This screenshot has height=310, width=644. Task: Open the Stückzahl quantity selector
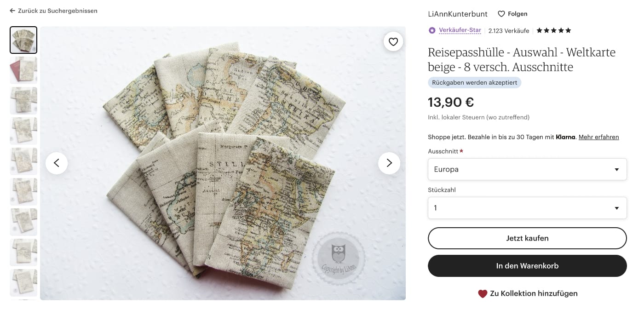pos(527,208)
